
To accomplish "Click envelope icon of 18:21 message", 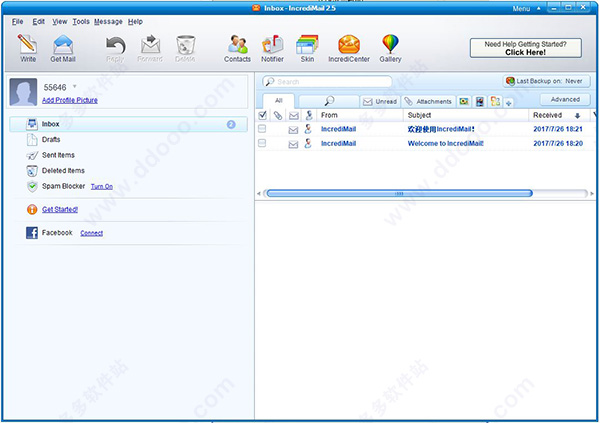I will [x=293, y=130].
